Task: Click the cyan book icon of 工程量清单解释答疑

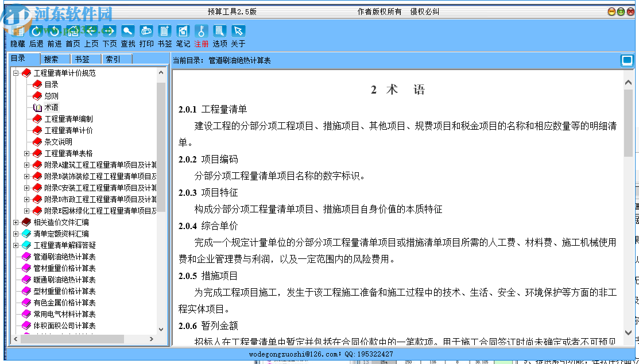Action: [x=26, y=245]
